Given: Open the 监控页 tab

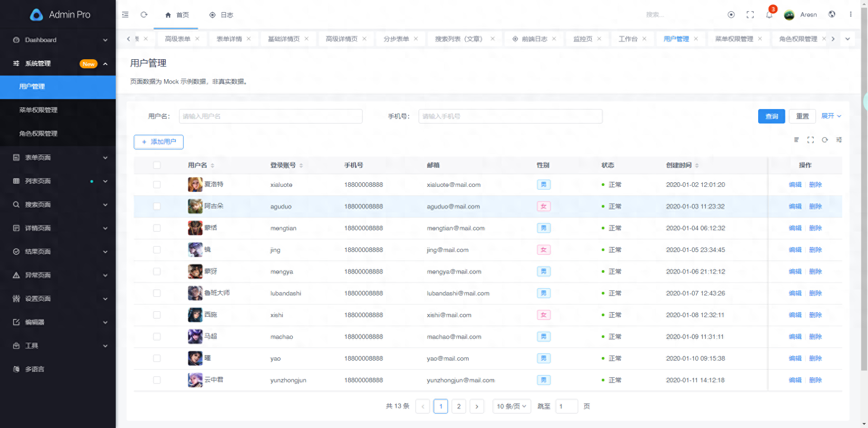Looking at the screenshot, I should [x=583, y=38].
